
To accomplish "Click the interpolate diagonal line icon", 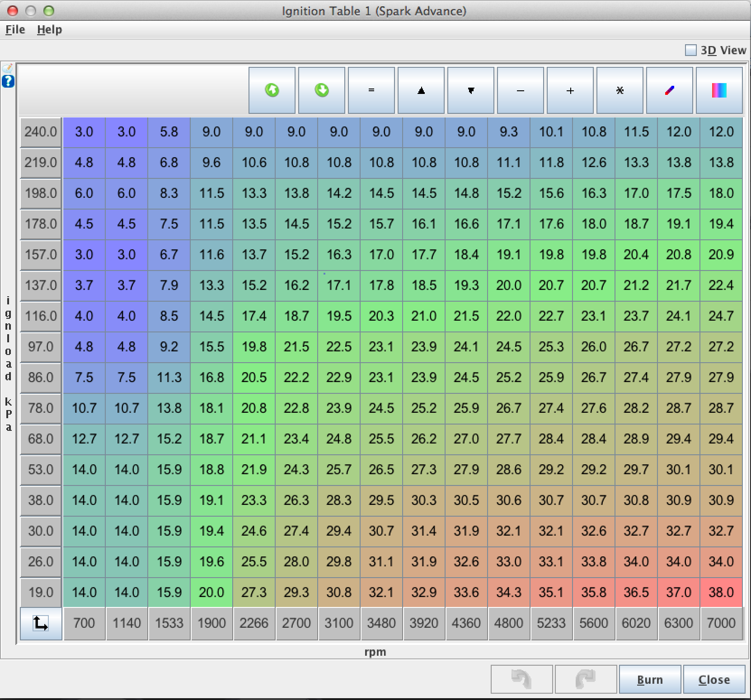I will 670,90.
